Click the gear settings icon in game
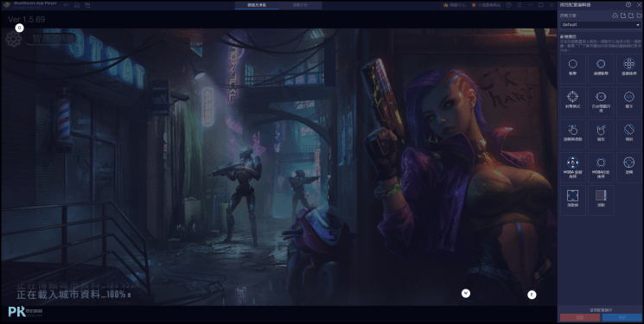This screenshot has width=644, height=324. [x=14, y=39]
